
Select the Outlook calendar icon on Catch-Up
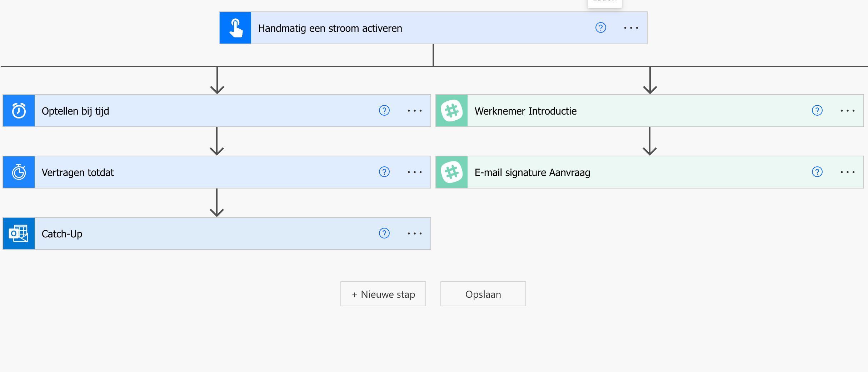click(x=18, y=233)
